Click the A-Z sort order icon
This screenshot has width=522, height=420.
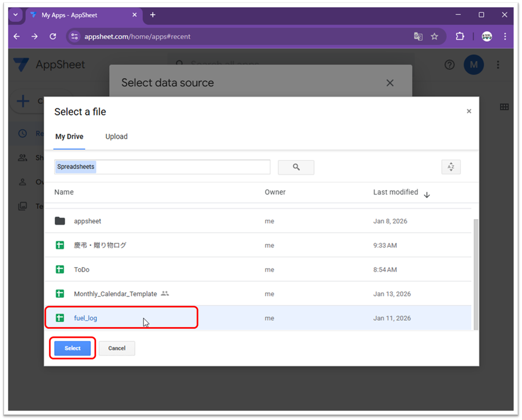point(450,167)
